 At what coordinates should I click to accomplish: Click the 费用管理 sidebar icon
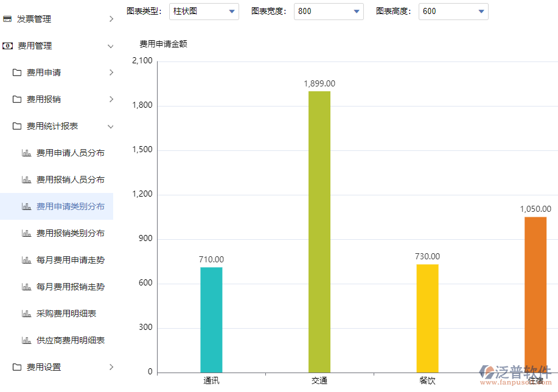pos(7,46)
